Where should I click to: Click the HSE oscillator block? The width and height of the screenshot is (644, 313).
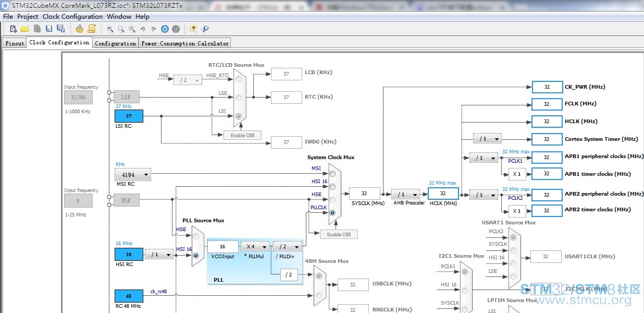coord(126,200)
